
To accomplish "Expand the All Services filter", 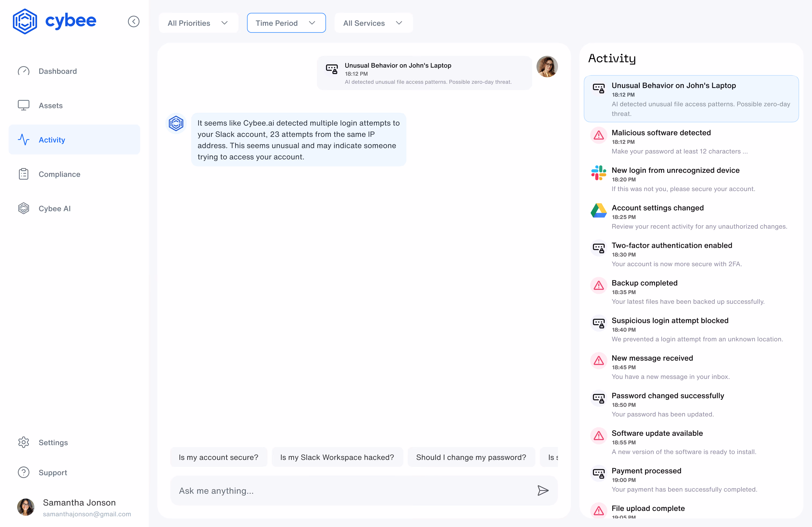I will [373, 23].
